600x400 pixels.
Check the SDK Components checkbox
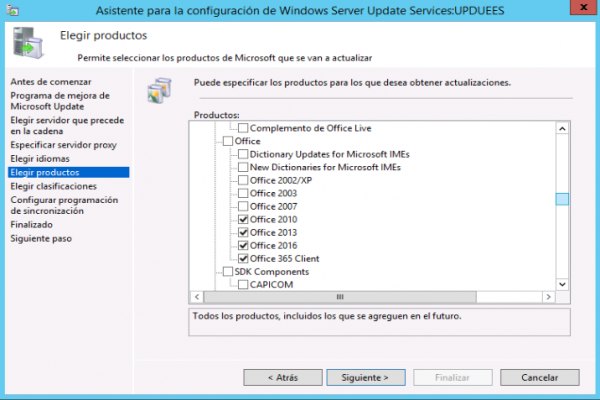(228, 271)
